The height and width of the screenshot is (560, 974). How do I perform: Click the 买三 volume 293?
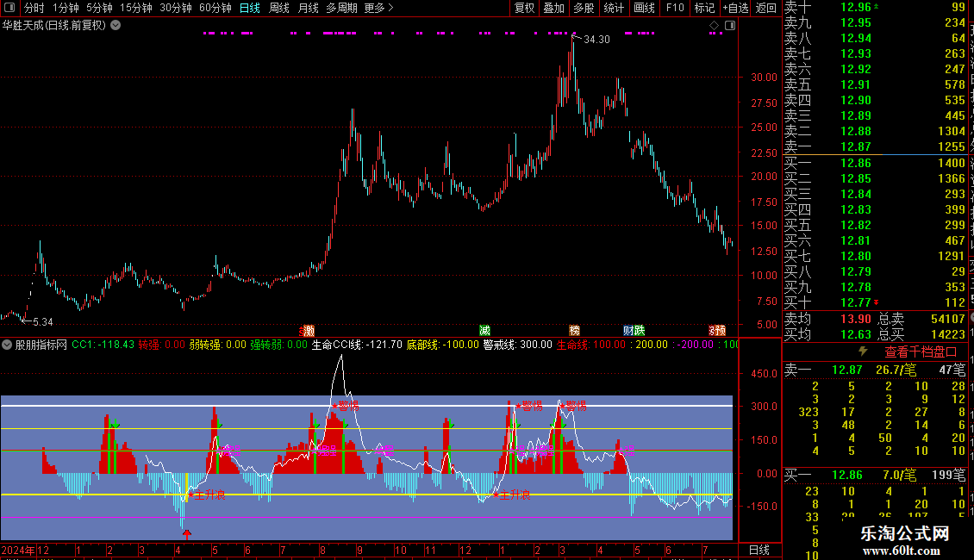(x=955, y=194)
